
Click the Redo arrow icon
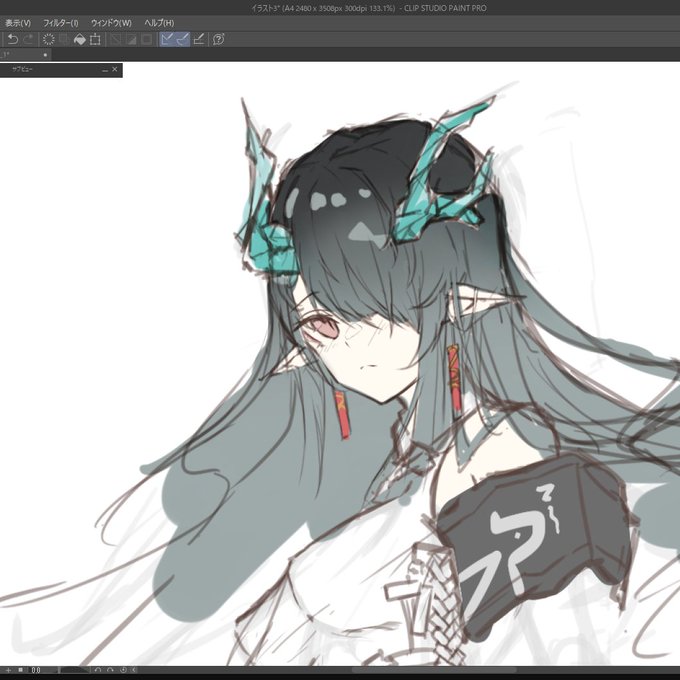29,39
